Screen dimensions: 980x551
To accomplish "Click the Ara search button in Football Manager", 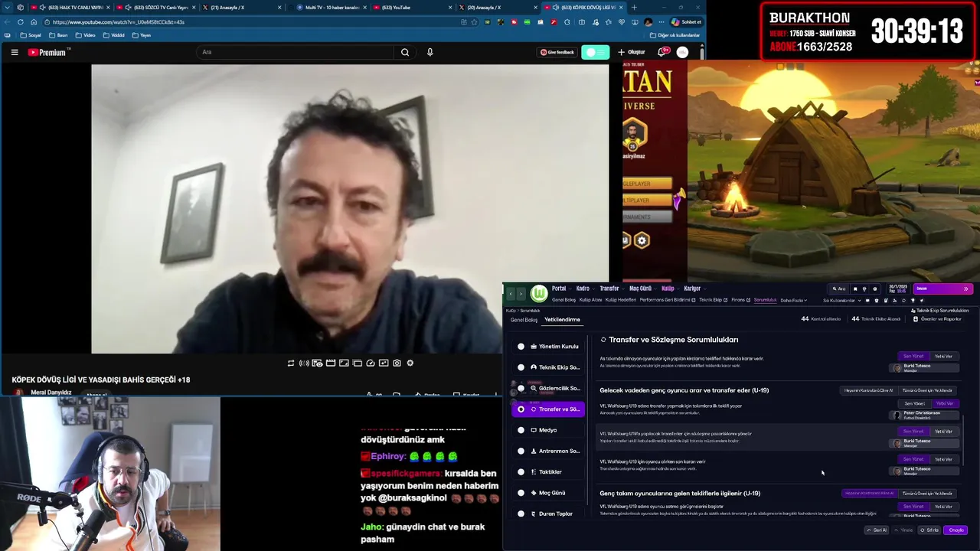I will [x=839, y=289].
